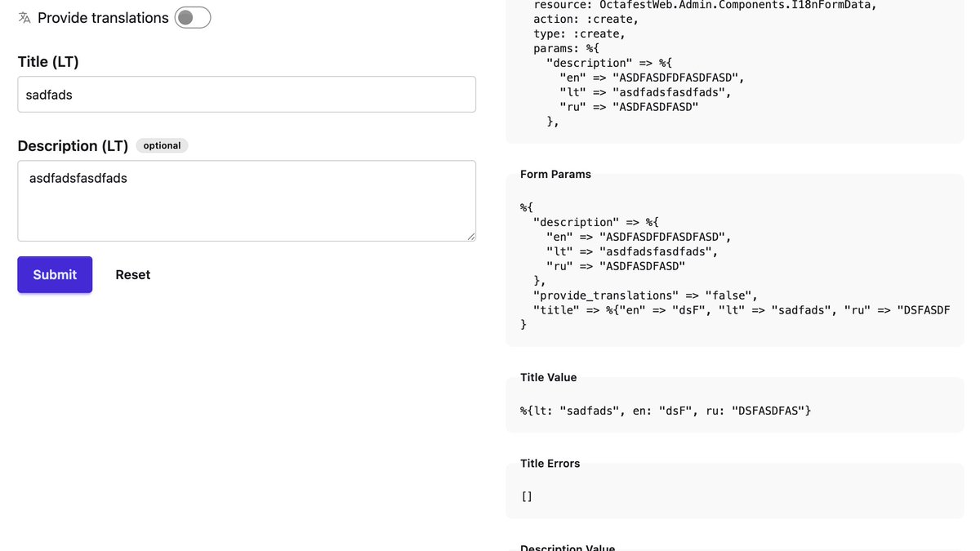
Task: Click the Submit button
Action: [55, 275]
